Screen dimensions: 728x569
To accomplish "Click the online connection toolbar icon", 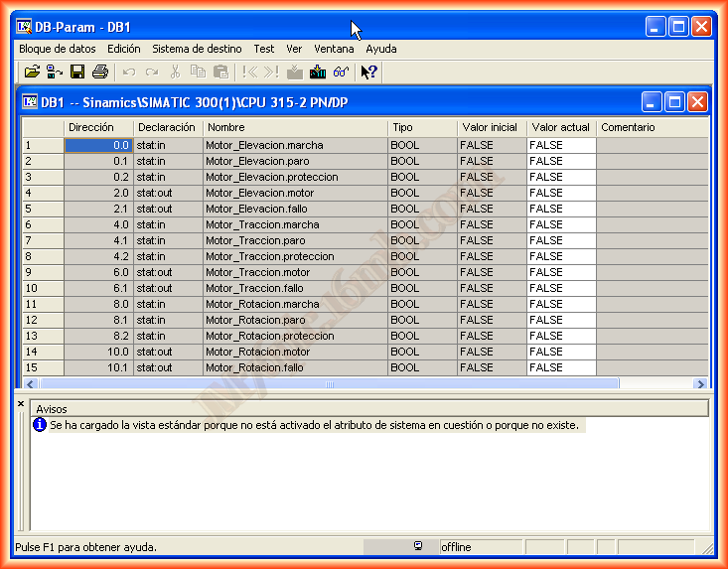I will [55, 71].
